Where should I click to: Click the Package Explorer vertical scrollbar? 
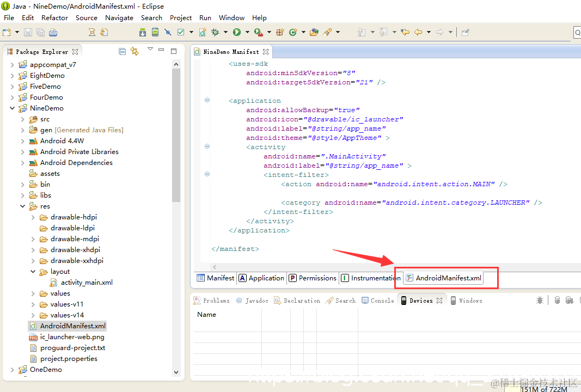pos(176,135)
